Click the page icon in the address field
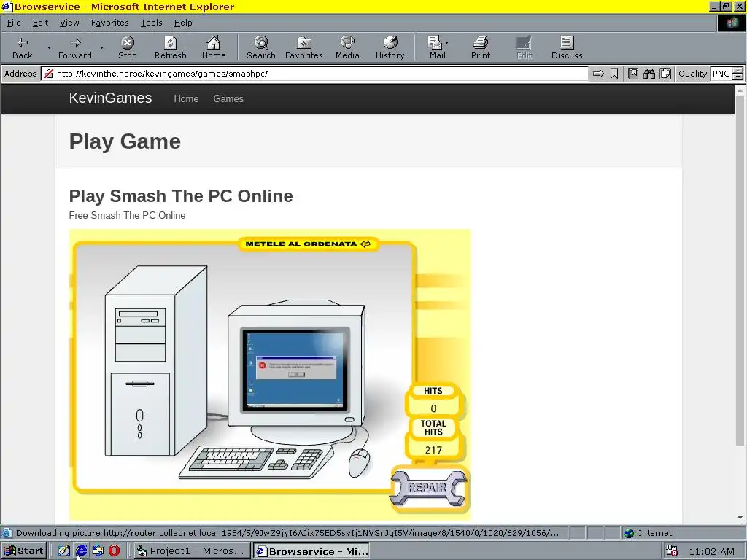 [49, 74]
